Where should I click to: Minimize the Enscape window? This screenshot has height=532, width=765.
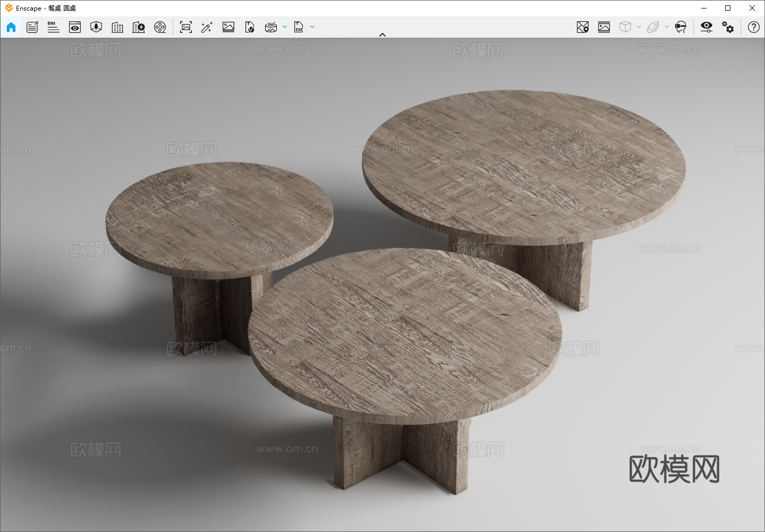704,8
